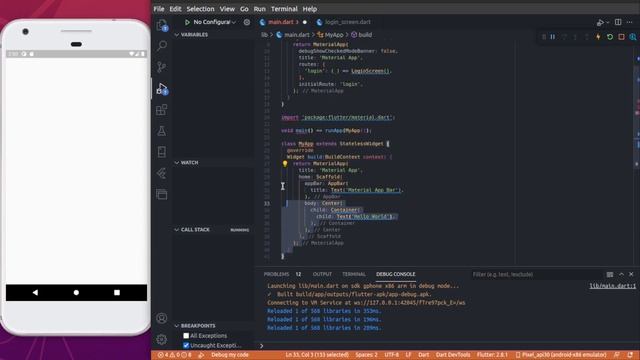This screenshot has width=640, height=360.
Task: Open the Widget Inspector from debug toolbar
Action: point(633,37)
